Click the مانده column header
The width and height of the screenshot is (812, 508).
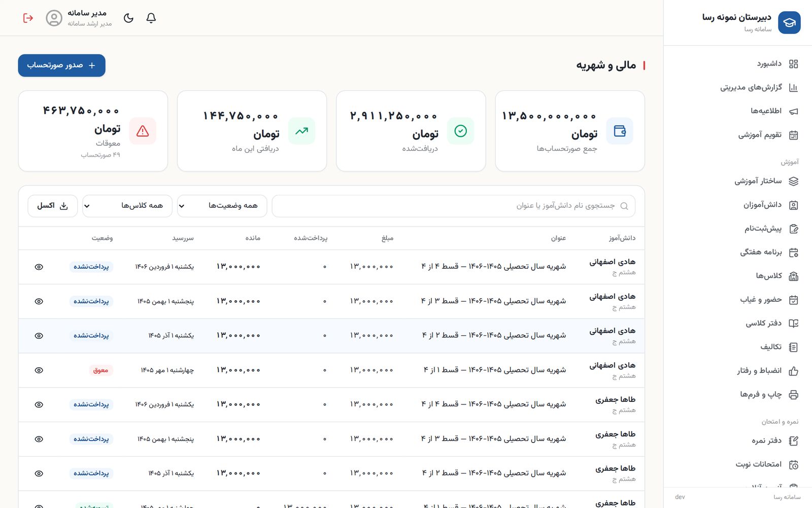tap(253, 238)
